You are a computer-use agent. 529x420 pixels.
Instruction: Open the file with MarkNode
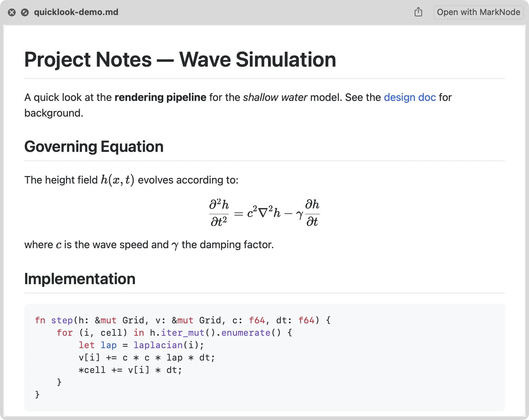point(478,12)
